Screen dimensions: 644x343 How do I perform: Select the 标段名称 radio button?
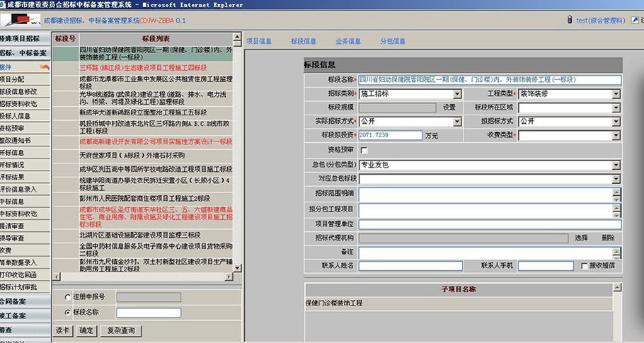(x=68, y=312)
